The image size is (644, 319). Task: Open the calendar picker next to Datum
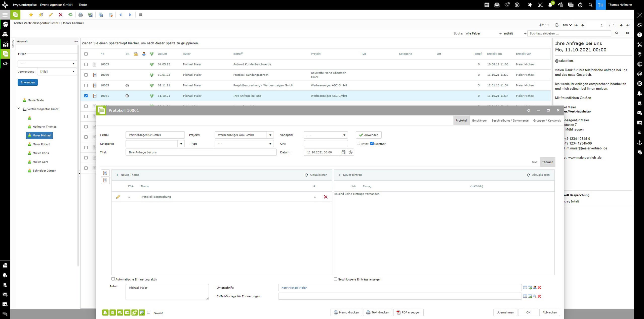pos(343,152)
